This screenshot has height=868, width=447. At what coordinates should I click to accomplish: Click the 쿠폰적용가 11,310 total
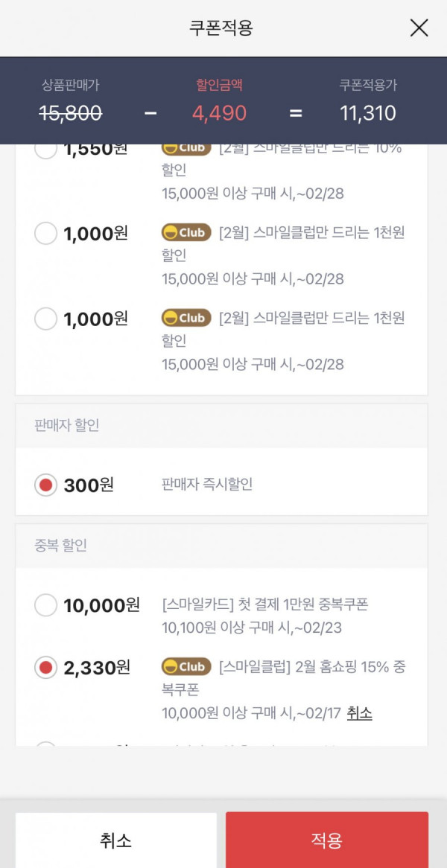tap(368, 113)
